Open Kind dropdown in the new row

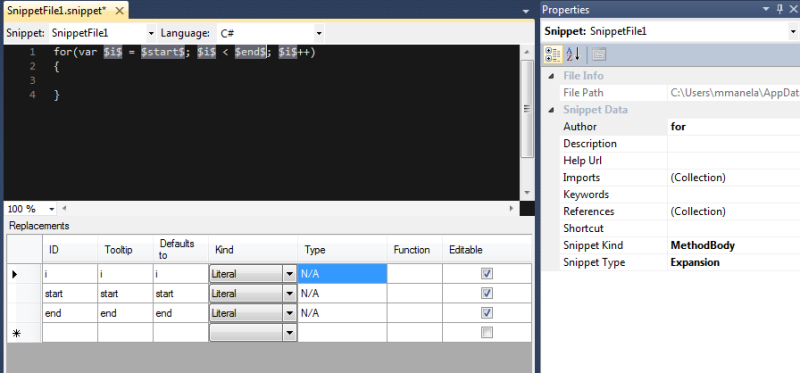coord(290,333)
